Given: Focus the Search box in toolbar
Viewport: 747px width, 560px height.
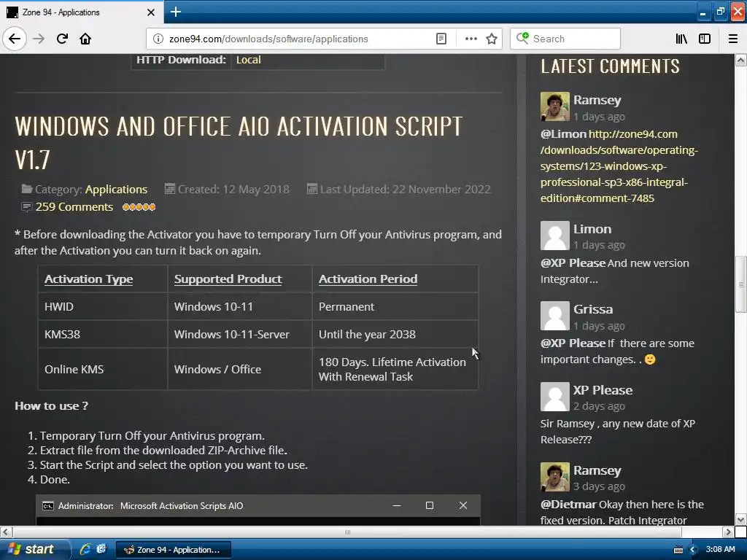Looking at the screenshot, I should pyautogui.click(x=565, y=39).
